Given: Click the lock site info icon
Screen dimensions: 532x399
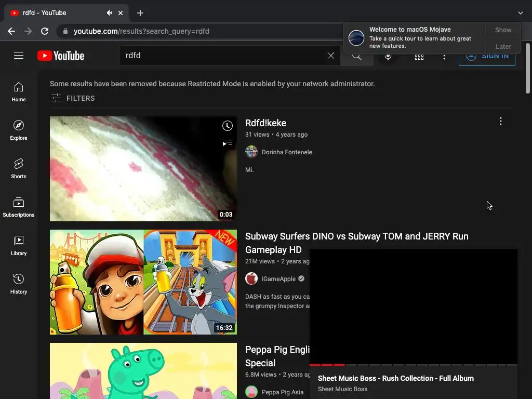Looking at the screenshot, I should click(x=65, y=31).
